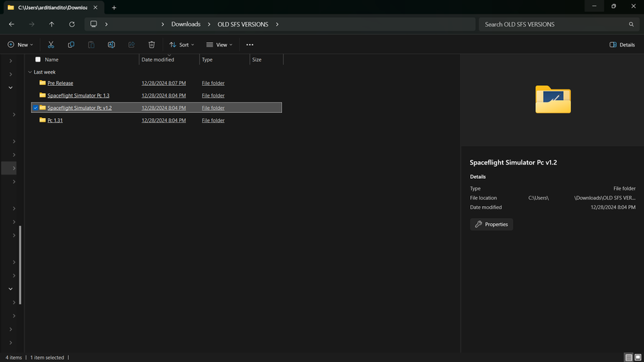Expand chevron after This PC icon

pos(107,24)
